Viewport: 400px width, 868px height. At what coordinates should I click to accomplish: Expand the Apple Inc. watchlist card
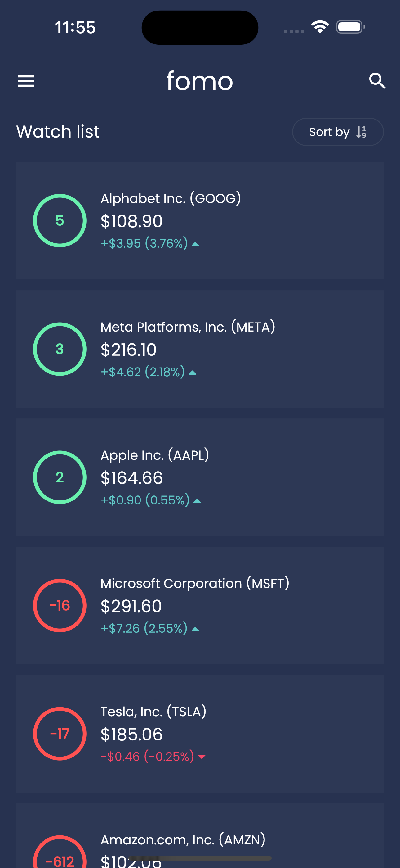(200, 477)
